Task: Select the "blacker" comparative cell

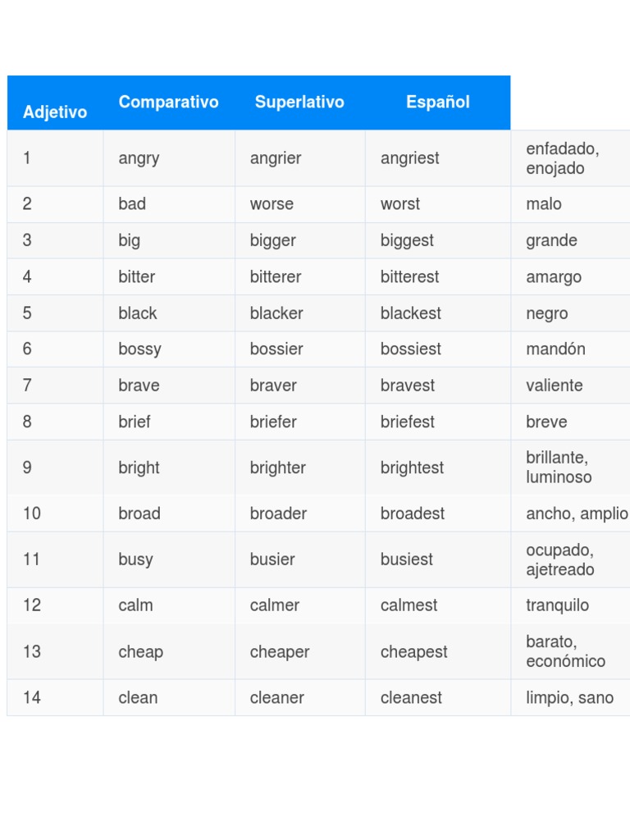Action: [x=276, y=313]
